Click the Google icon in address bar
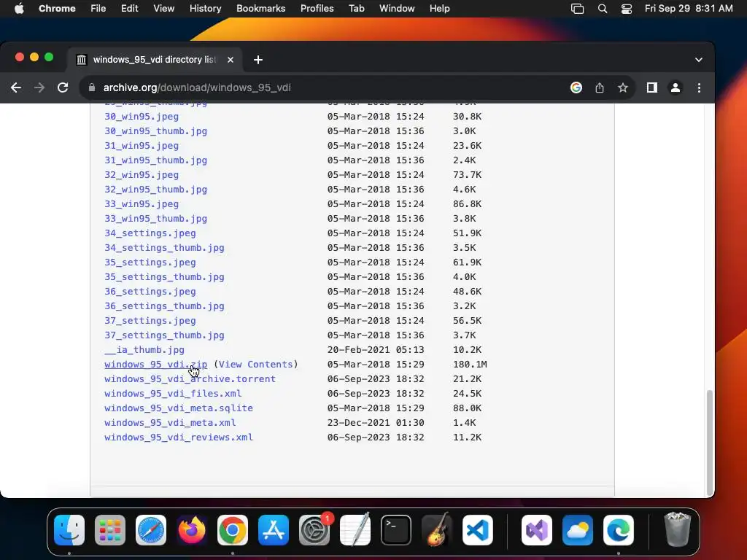Screen dimensions: 747x560 point(576,87)
